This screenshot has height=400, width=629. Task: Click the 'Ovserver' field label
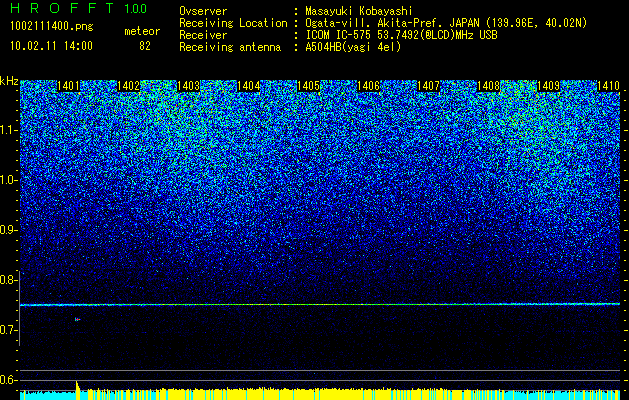point(203,11)
